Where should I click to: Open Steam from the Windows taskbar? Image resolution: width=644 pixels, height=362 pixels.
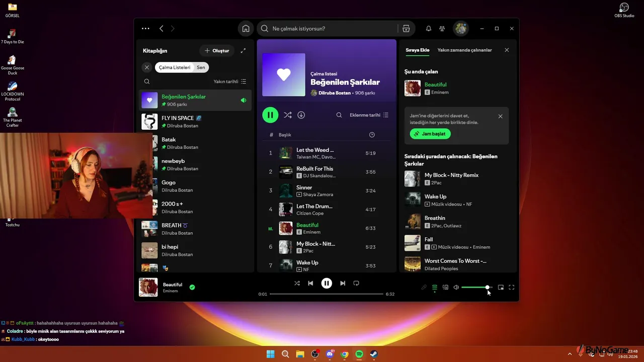[374, 354]
